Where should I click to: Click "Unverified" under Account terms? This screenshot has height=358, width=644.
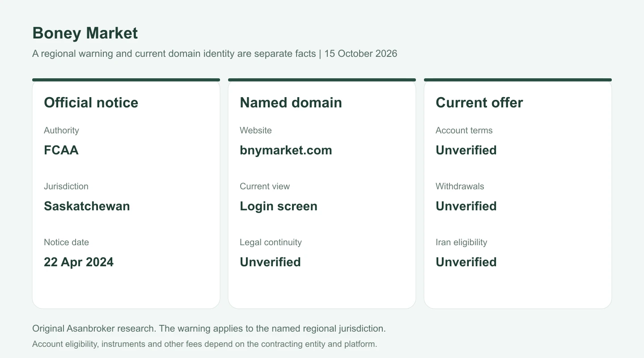(466, 150)
